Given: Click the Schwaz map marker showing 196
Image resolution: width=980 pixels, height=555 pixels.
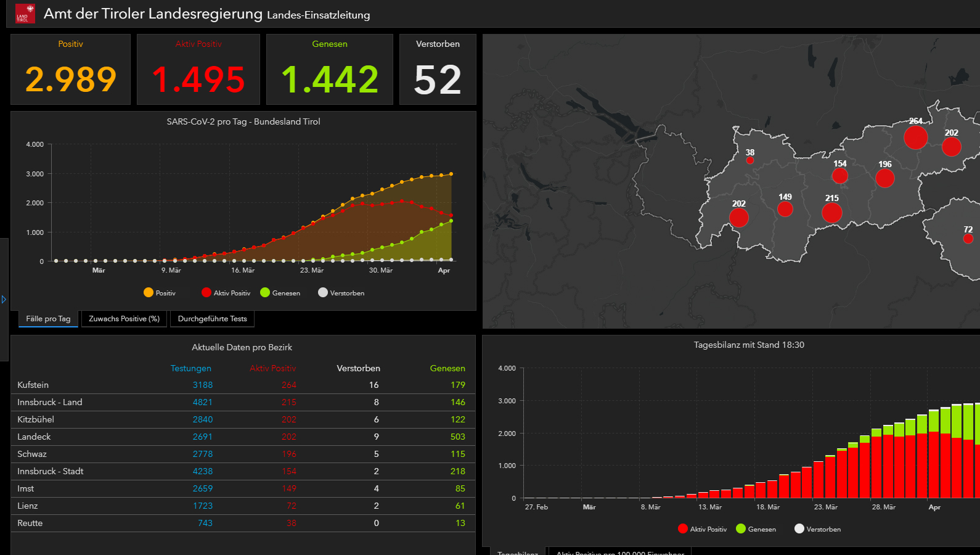Looking at the screenshot, I should pyautogui.click(x=884, y=178).
